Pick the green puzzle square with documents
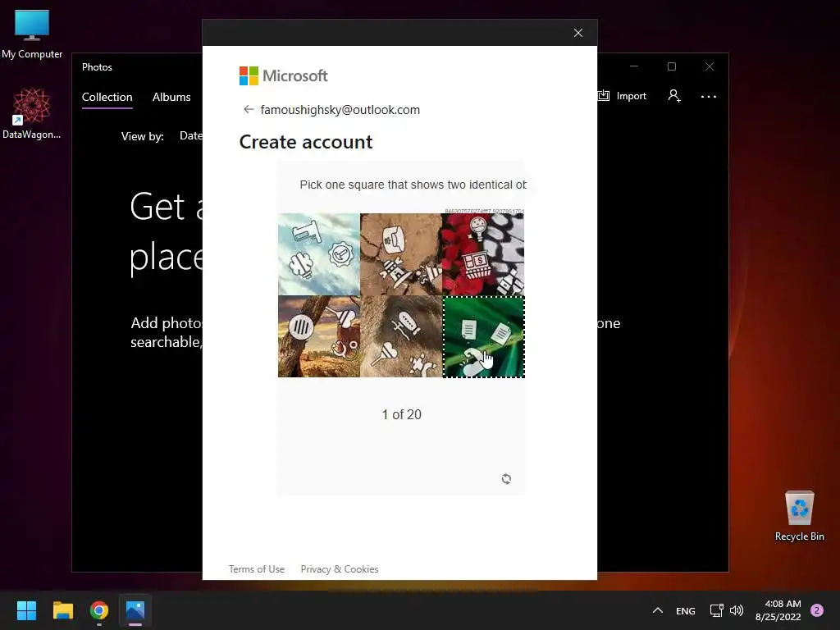 click(x=484, y=337)
